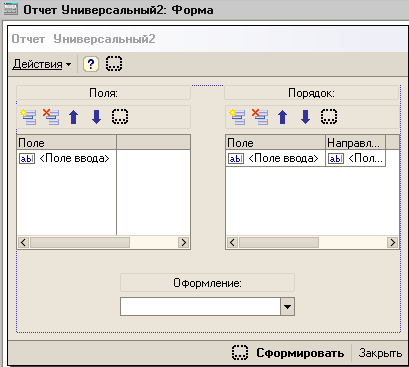Select the Поле column header in Поля table

coord(67,143)
